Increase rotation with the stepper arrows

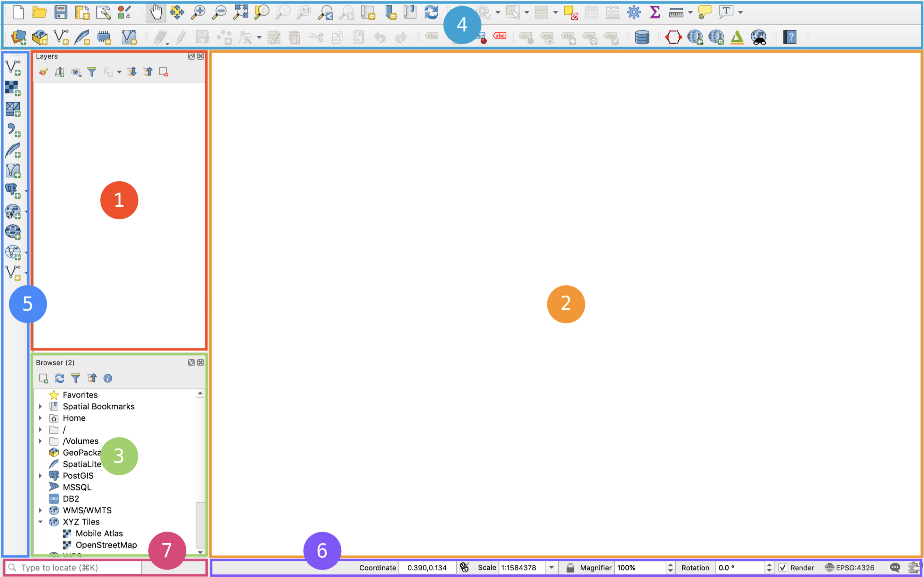770,565
